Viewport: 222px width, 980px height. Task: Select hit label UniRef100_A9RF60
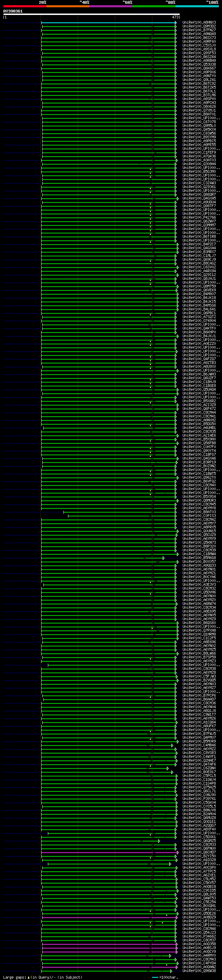tap(199, 41)
